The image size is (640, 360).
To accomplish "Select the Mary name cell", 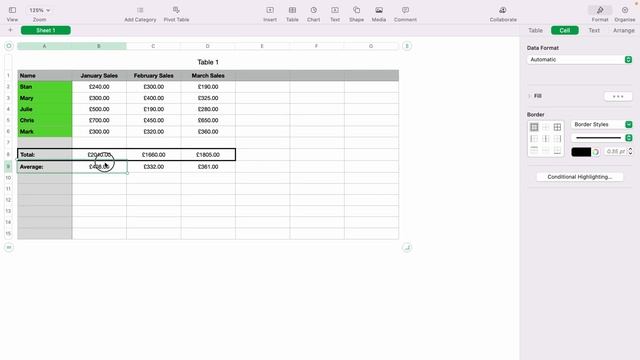I will pyautogui.click(x=45, y=98).
